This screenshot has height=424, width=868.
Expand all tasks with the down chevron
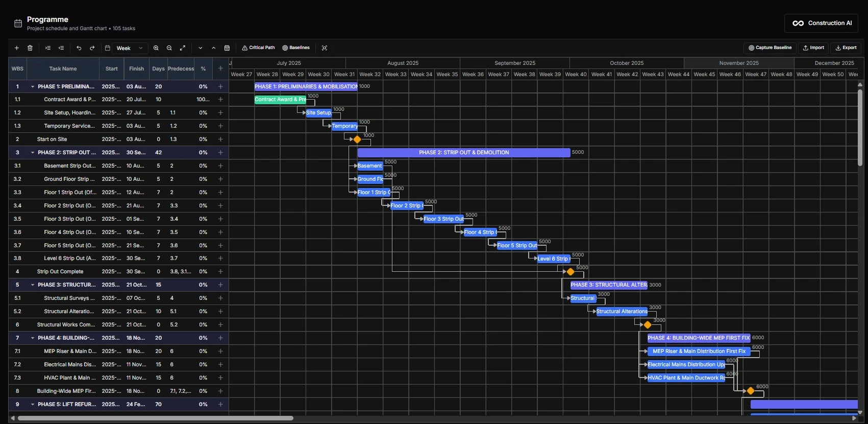click(x=201, y=48)
